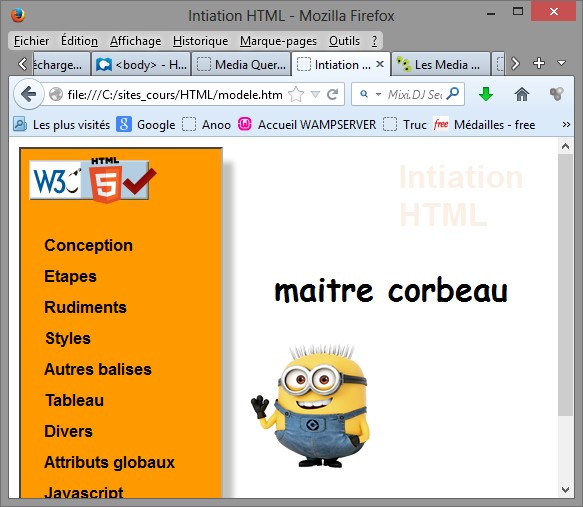Image resolution: width=583 pixels, height=507 pixels.
Task: Switch to the écharge... tab
Action: pyautogui.click(x=61, y=64)
